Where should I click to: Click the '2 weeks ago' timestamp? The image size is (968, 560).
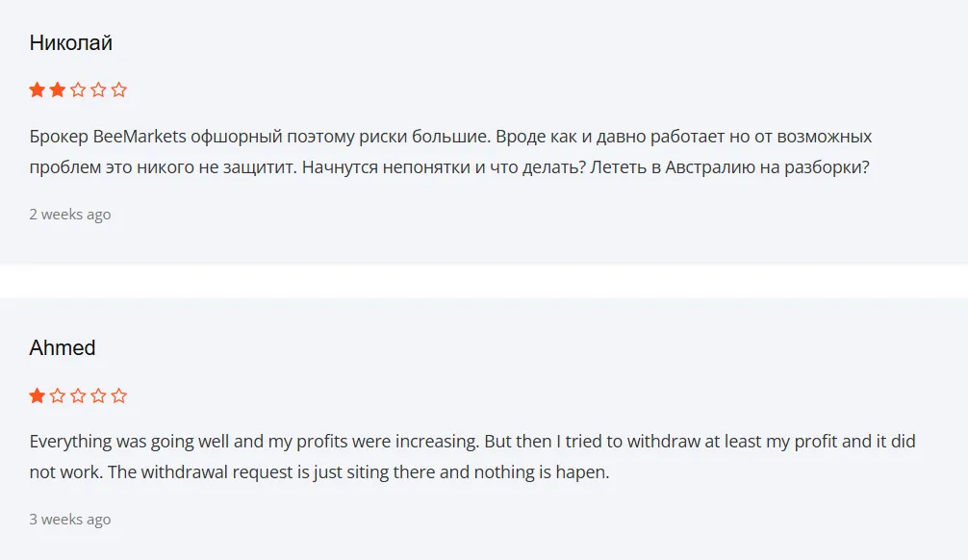69,215
